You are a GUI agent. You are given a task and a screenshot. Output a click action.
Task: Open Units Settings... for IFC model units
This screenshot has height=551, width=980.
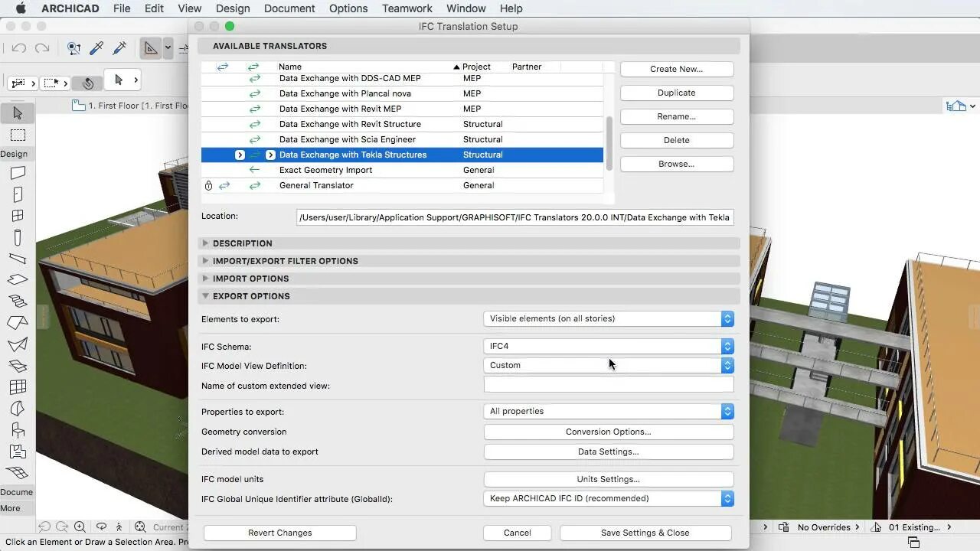[609, 479]
